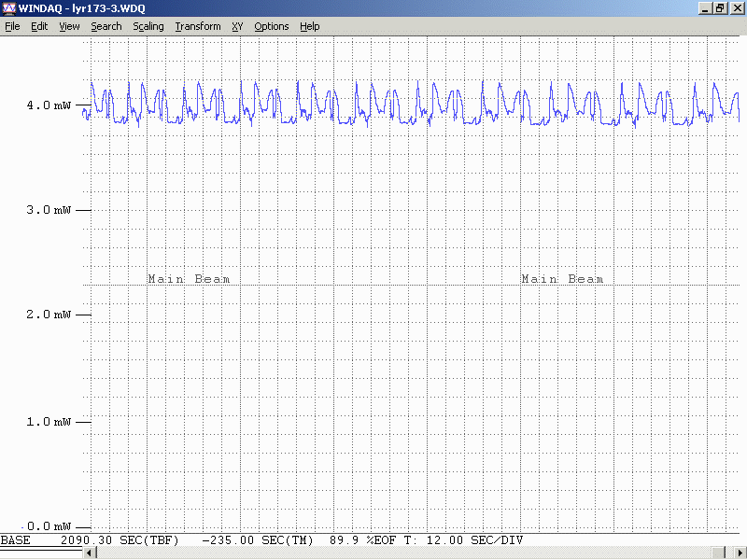This screenshot has height=560, width=747.
Task: Open the XY menu
Action: point(237,26)
